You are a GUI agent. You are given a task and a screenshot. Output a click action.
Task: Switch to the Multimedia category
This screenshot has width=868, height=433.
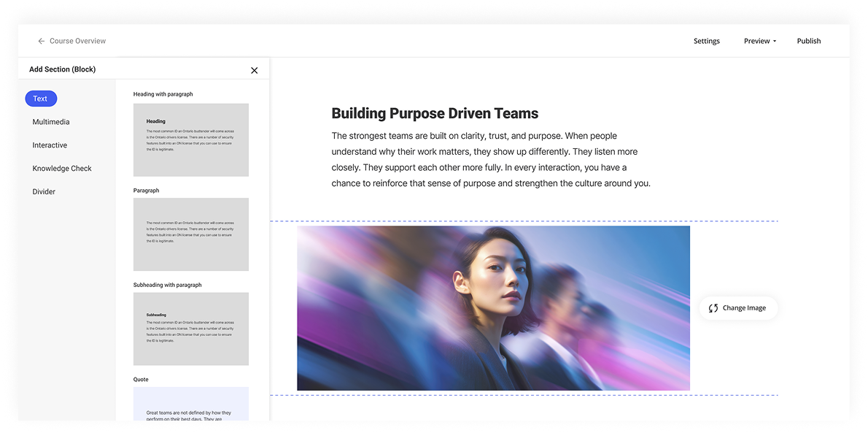[x=51, y=122]
